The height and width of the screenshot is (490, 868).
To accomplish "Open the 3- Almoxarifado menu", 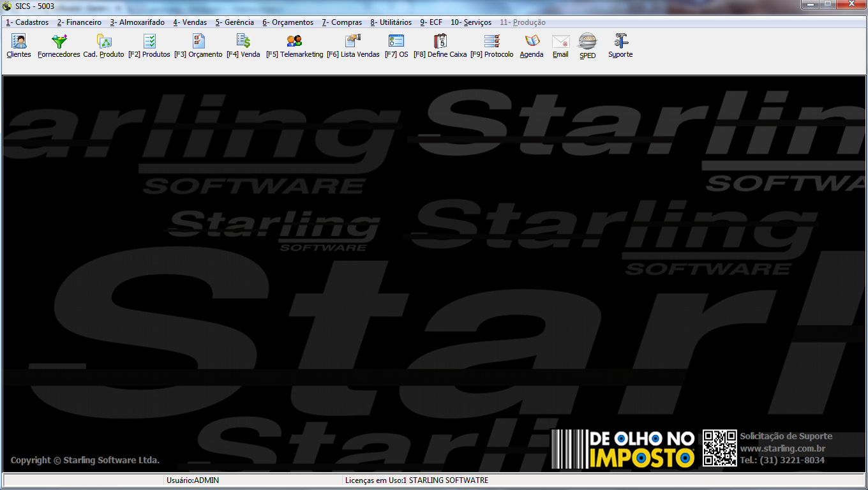I will click(x=137, y=22).
